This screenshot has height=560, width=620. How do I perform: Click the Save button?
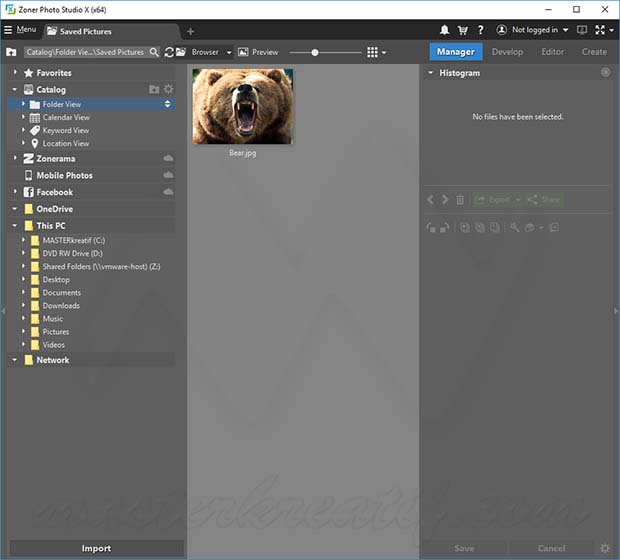[464, 548]
